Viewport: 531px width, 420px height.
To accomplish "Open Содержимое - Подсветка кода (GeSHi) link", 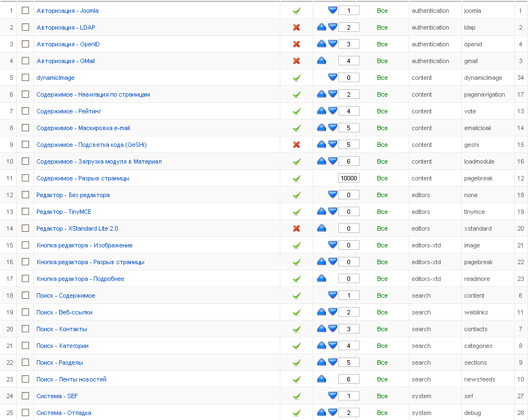I will (92, 145).
